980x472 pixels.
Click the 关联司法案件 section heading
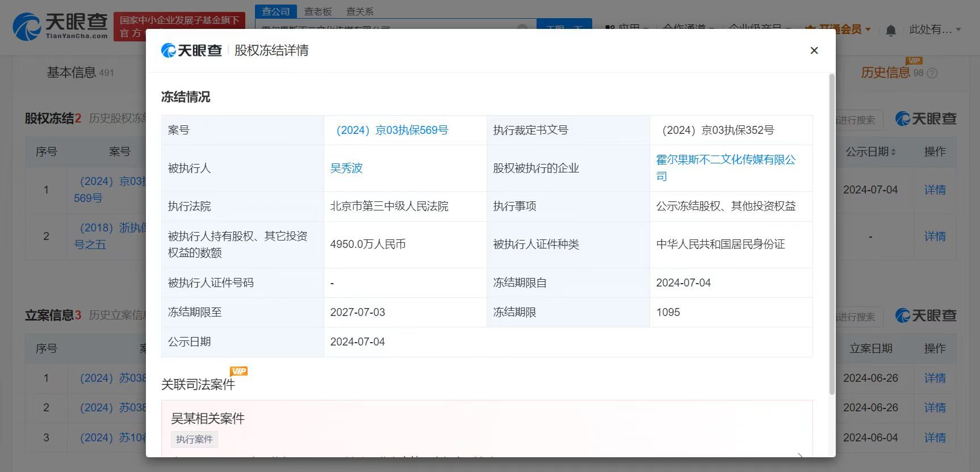coord(198,385)
